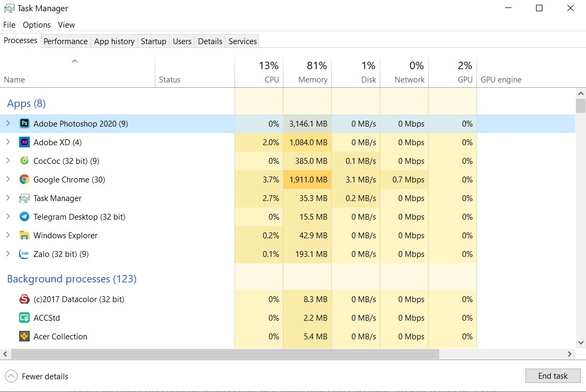The image size is (586, 392).
Task: Switch to the Performance tab
Action: point(65,41)
